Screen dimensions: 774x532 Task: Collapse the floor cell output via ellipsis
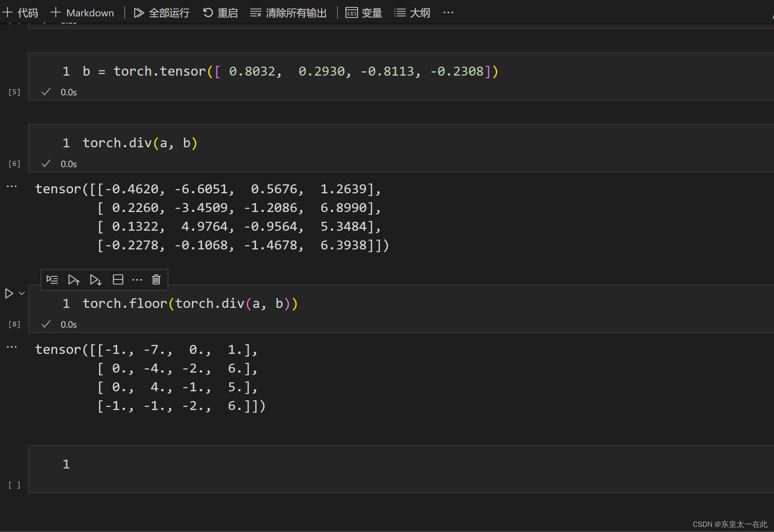pyautogui.click(x=11, y=347)
